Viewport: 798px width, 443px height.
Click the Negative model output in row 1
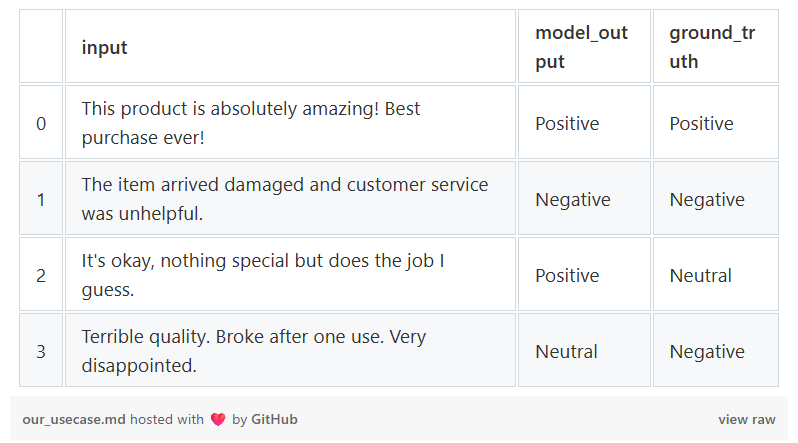point(572,199)
